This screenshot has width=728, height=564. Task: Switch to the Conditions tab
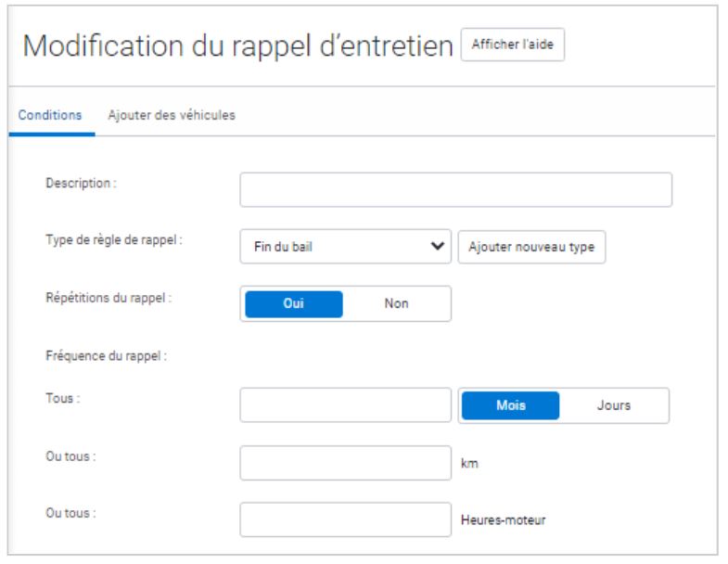(50, 116)
